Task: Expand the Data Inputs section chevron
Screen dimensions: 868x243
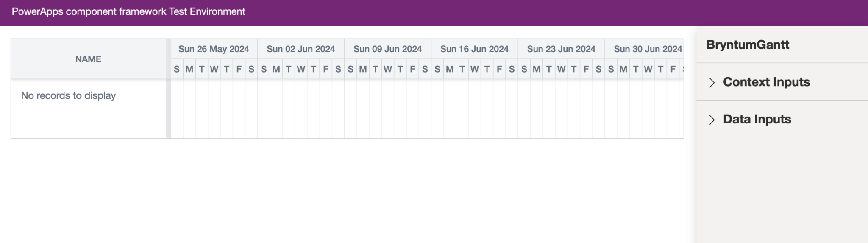Action: [x=712, y=120]
